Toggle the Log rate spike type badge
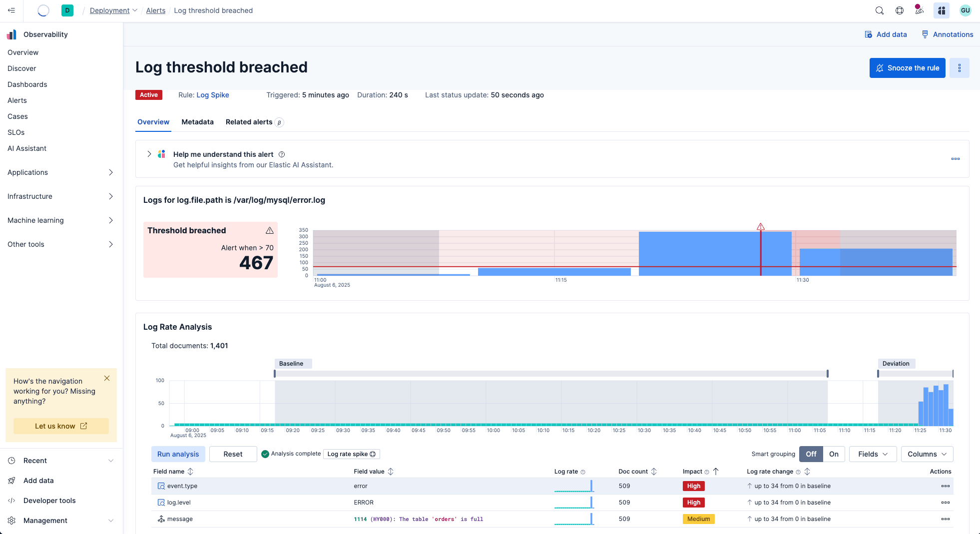The image size is (980, 534). [351, 454]
